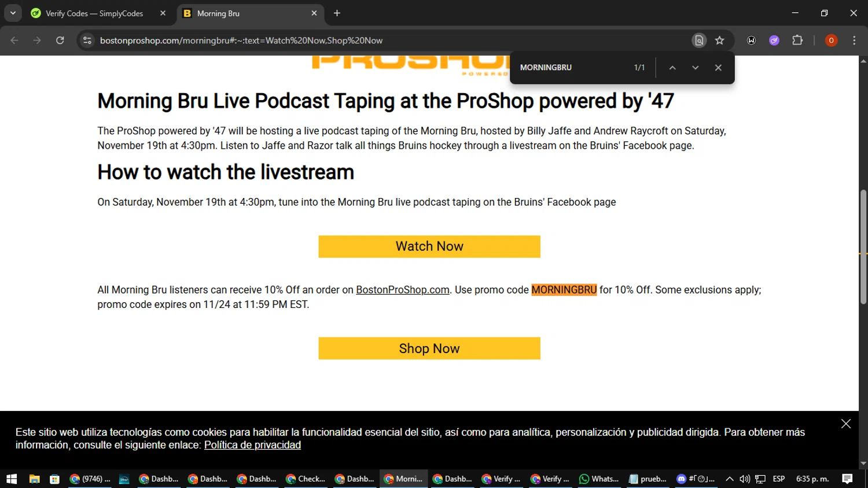Open the 6:35 p. m. clock
The width and height of the screenshot is (868, 488).
click(x=812, y=479)
